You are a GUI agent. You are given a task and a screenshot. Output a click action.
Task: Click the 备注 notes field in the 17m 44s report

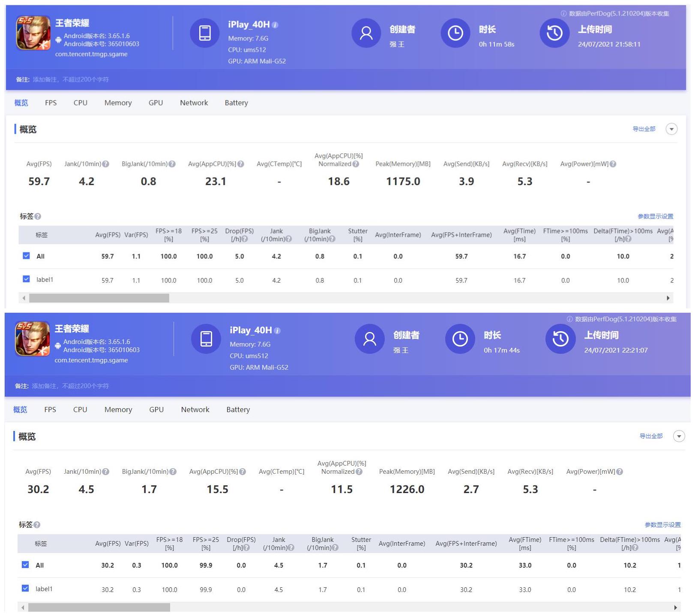70,386
